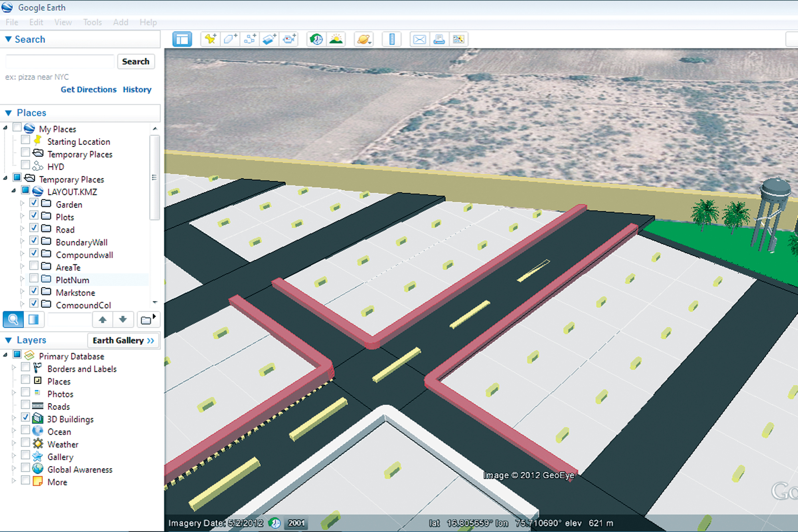Open the ruler measurement tool
Image resolution: width=798 pixels, height=532 pixels.
click(x=392, y=39)
